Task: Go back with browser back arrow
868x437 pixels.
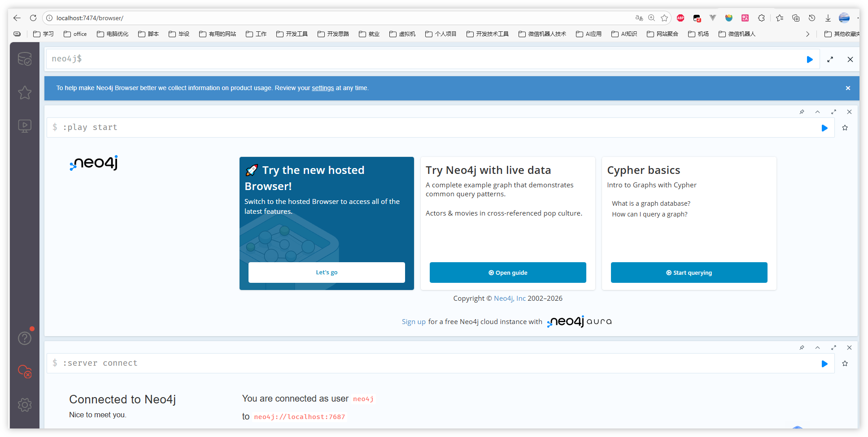Action: (x=17, y=18)
